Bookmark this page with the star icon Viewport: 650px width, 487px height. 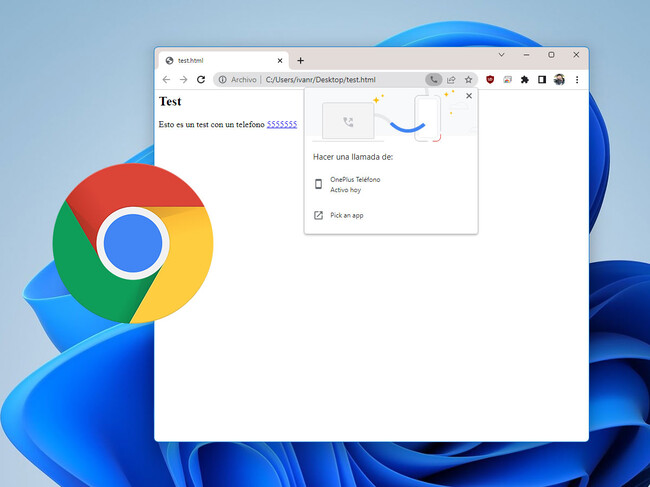(468, 80)
